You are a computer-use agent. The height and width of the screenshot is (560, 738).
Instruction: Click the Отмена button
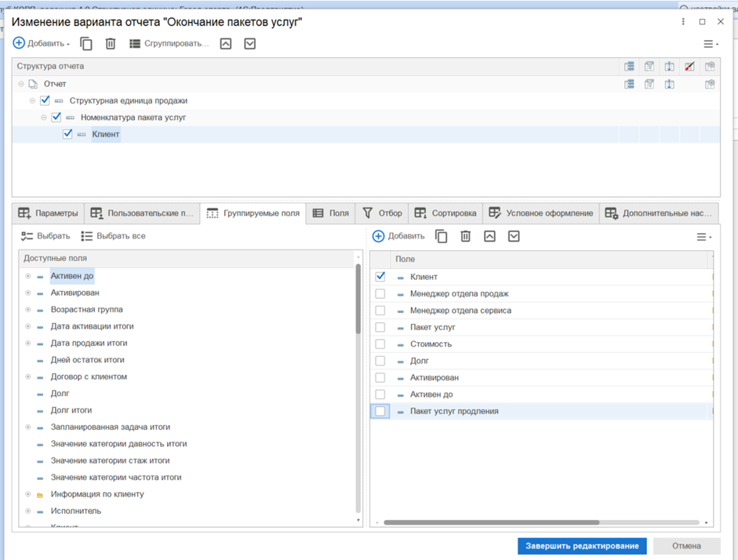coord(687,546)
